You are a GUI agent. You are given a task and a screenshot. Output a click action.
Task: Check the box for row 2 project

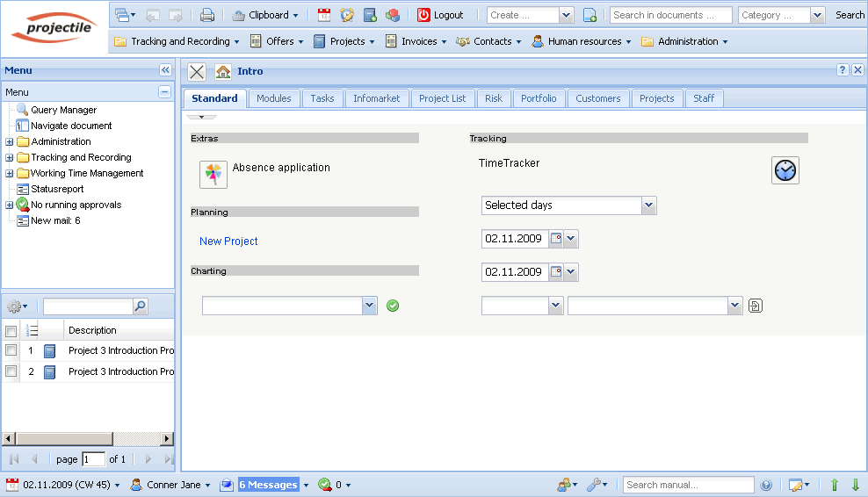(x=11, y=371)
